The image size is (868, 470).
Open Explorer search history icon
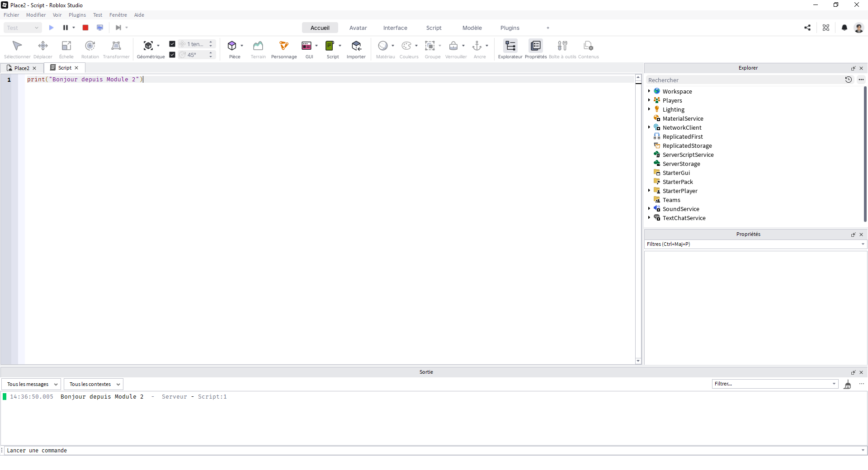pyautogui.click(x=849, y=80)
